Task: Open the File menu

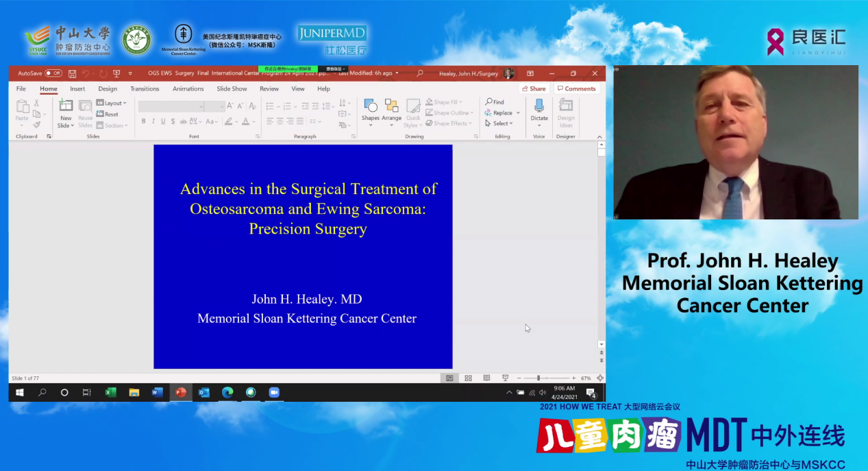Action: click(x=21, y=88)
